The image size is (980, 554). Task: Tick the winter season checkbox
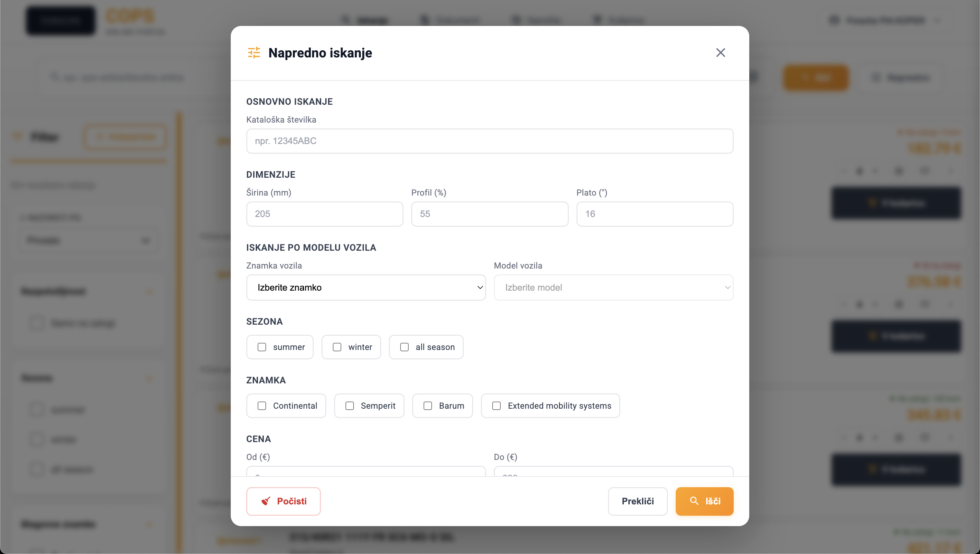click(x=337, y=347)
